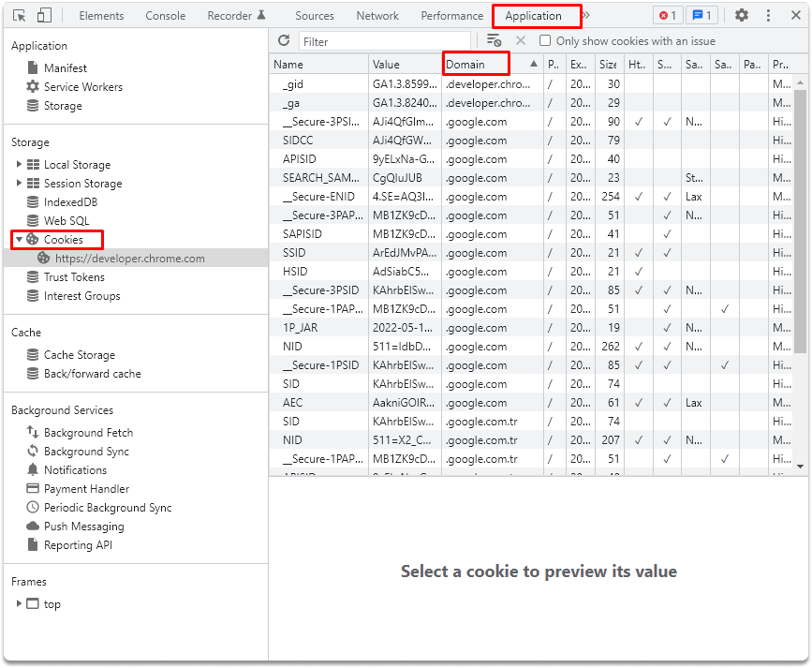Switch to the Console tab

(165, 16)
